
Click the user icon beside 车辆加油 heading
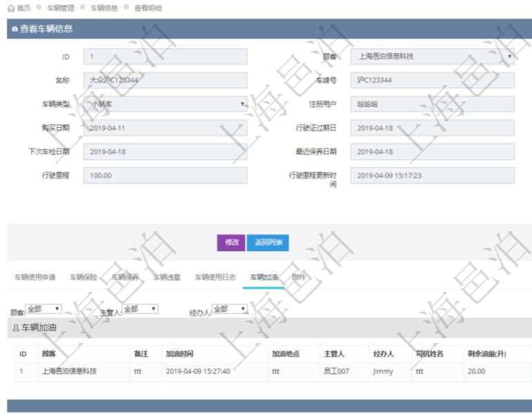click(16, 328)
